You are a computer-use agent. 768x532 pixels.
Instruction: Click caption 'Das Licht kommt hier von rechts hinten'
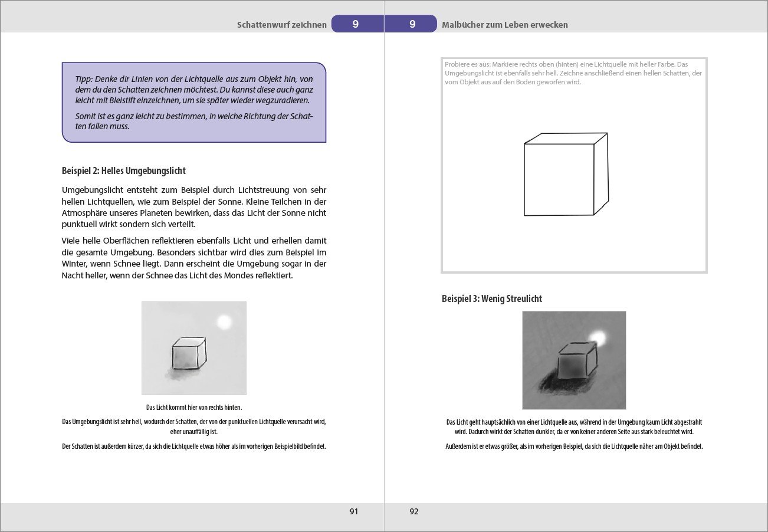pos(194,407)
